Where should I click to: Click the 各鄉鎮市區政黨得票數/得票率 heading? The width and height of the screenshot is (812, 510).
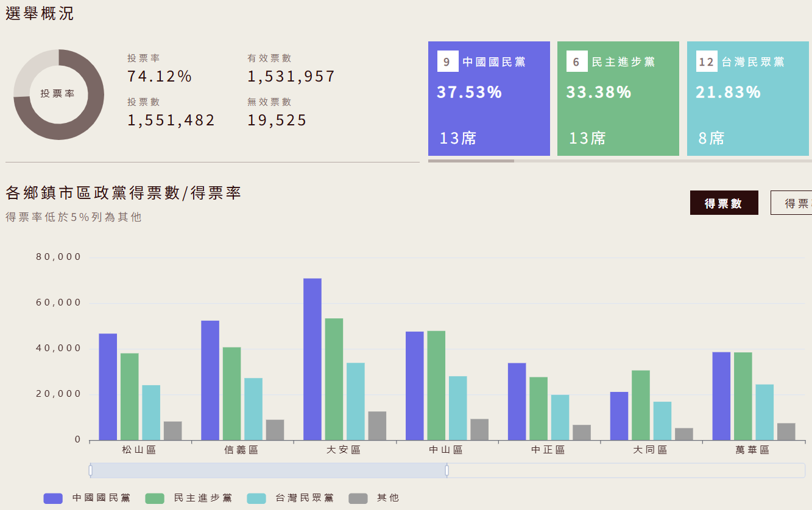coord(124,193)
